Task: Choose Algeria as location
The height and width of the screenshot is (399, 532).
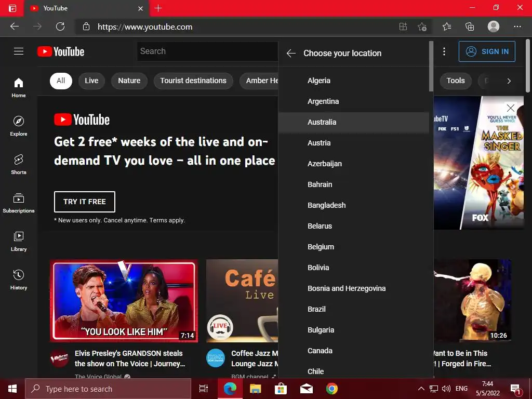Action: 353,81
